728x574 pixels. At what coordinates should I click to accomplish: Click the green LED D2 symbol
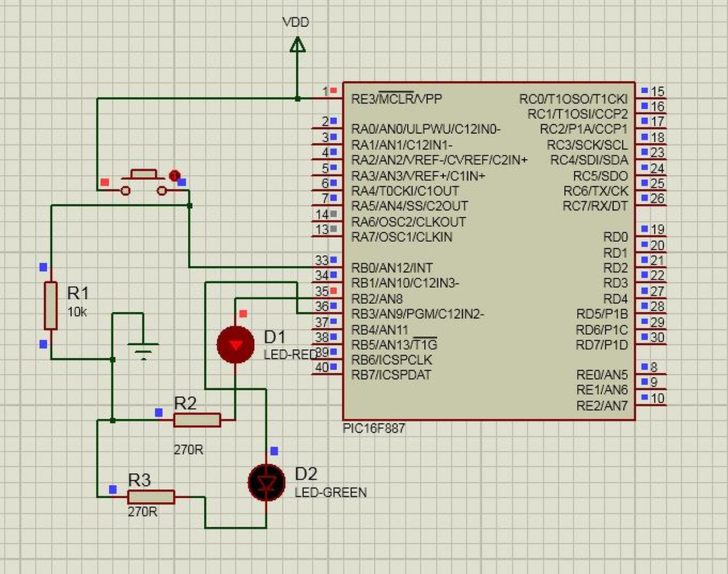(266, 482)
